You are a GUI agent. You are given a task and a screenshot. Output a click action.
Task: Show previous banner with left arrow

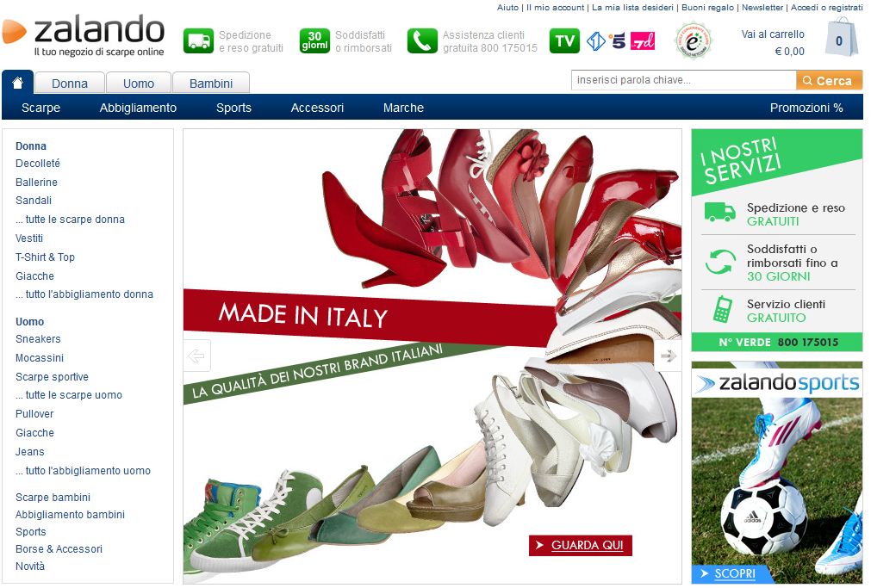point(196,356)
